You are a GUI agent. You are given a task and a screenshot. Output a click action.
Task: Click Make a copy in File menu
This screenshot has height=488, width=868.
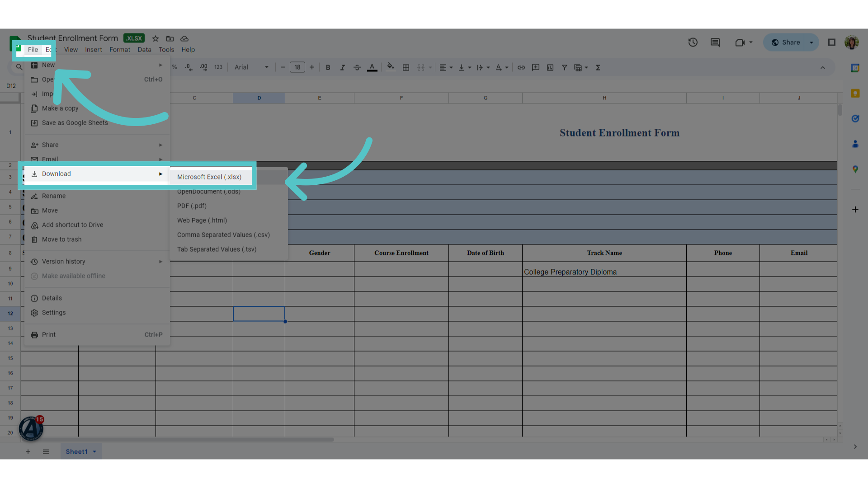(x=60, y=108)
